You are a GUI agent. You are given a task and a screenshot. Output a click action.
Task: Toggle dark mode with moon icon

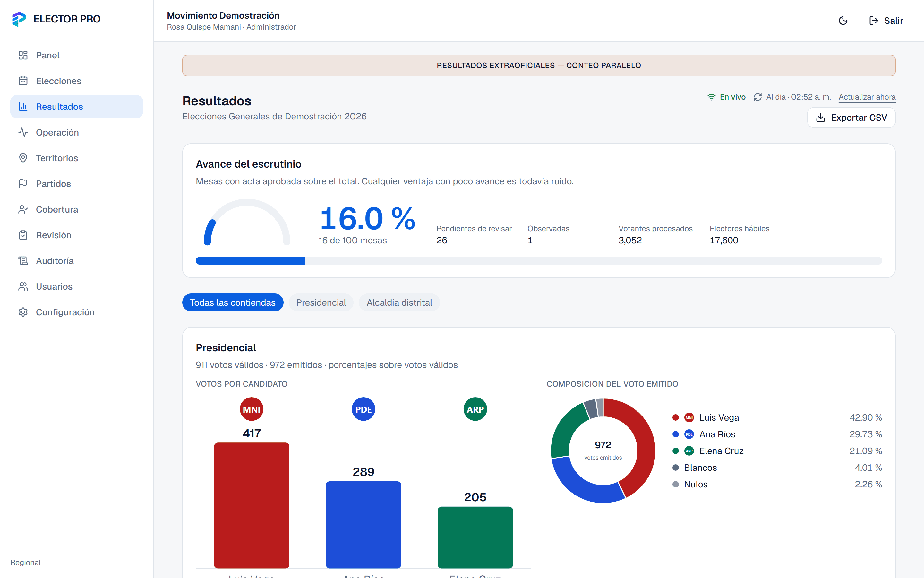(843, 21)
